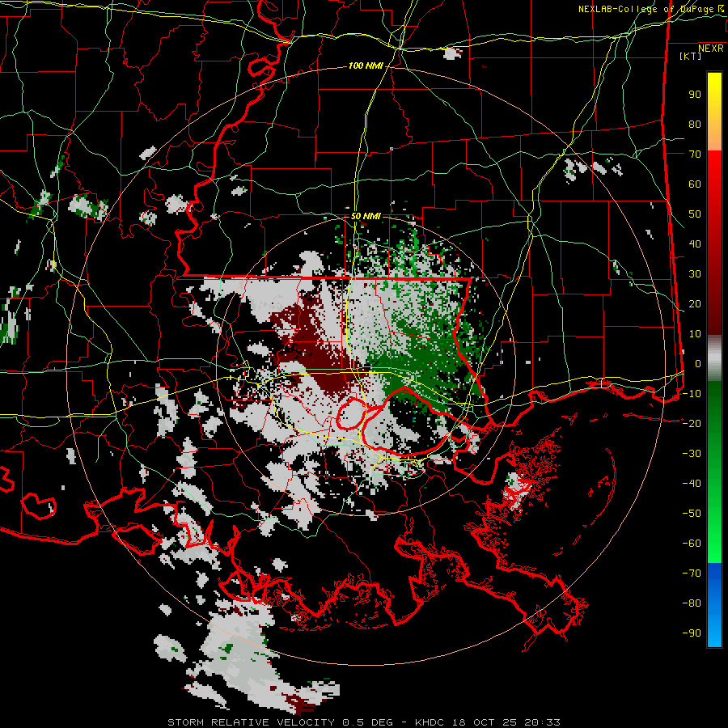Click the 10 value on velocity scale

(695, 334)
